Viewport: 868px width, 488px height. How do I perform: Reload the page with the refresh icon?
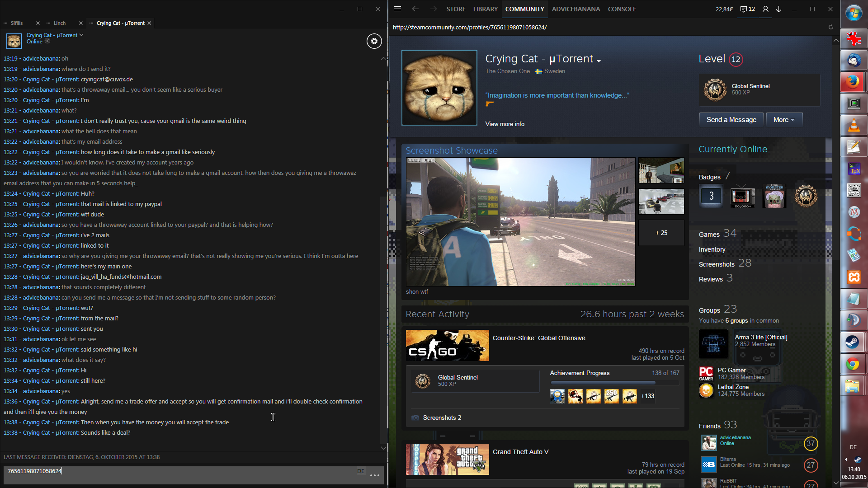830,27
